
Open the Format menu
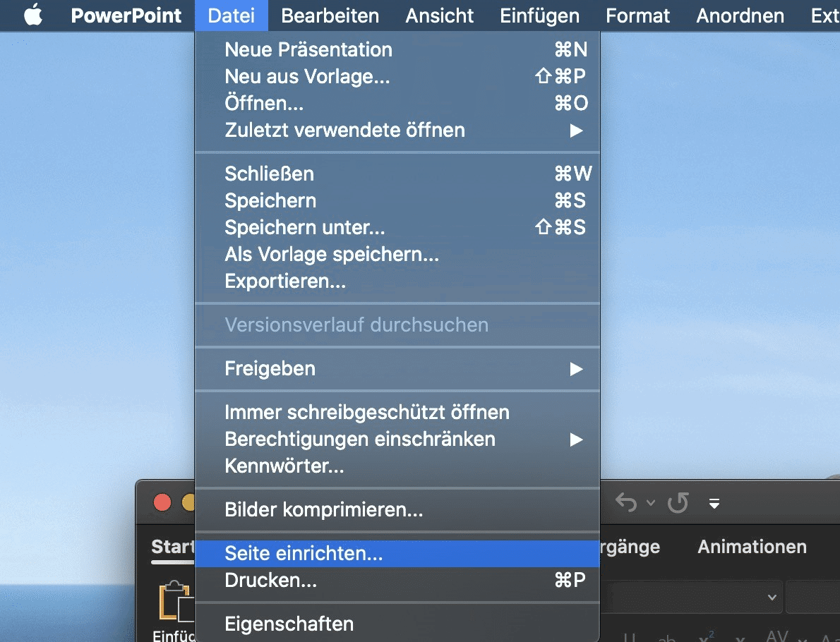pyautogui.click(x=637, y=16)
